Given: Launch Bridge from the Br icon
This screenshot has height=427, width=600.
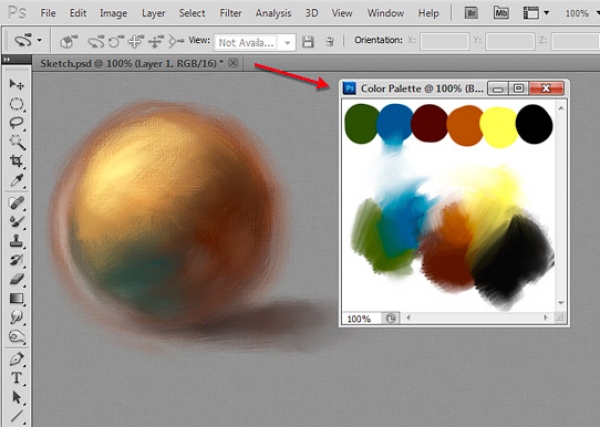Looking at the screenshot, I should pyautogui.click(x=471, y=13).
